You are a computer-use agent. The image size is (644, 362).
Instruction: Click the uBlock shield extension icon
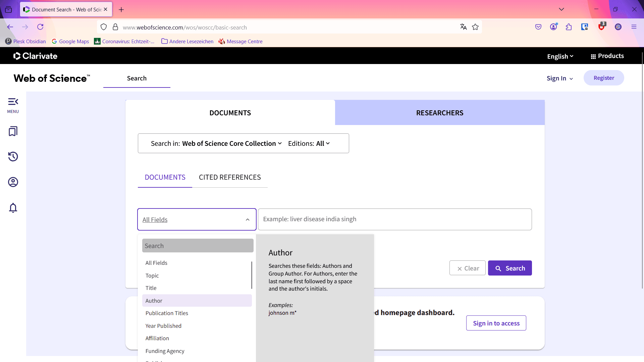tap(602, 26)
